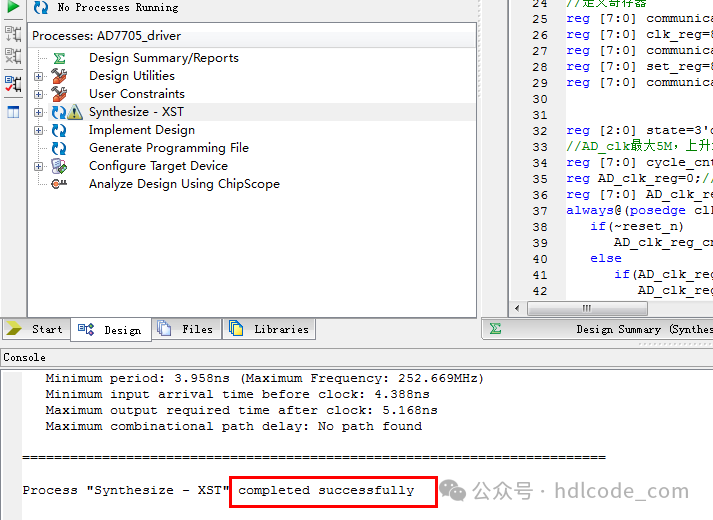
Task: Click the tools icon next to User Constraints
Action: pyautogui.click(x=59, y=94)
